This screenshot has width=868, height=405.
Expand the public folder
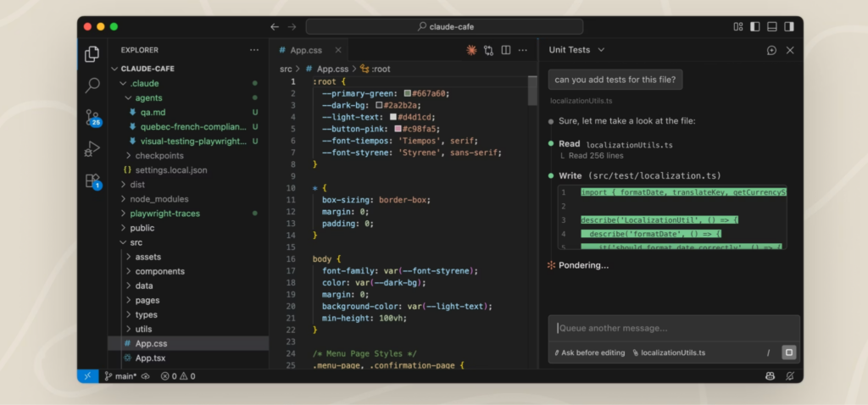(x=142, y=227)
